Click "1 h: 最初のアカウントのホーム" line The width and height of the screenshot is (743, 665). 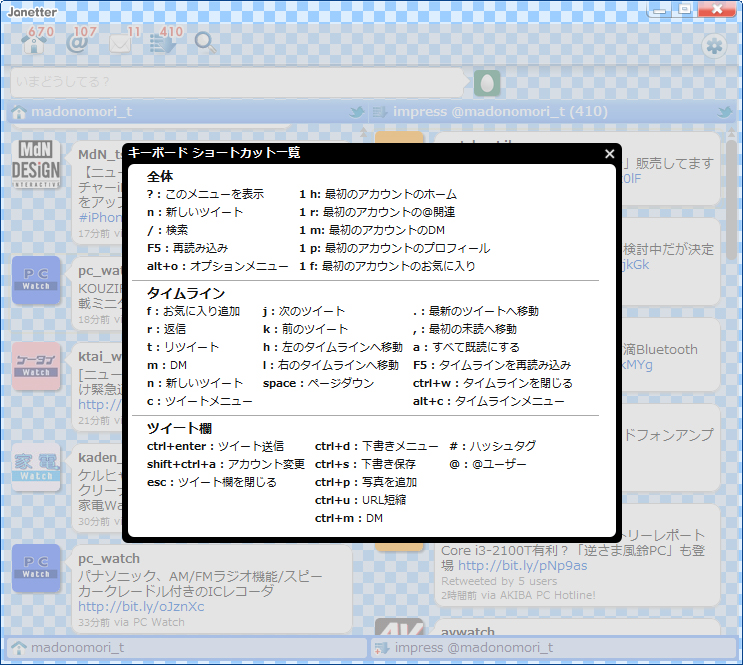[x=378, y=194]
